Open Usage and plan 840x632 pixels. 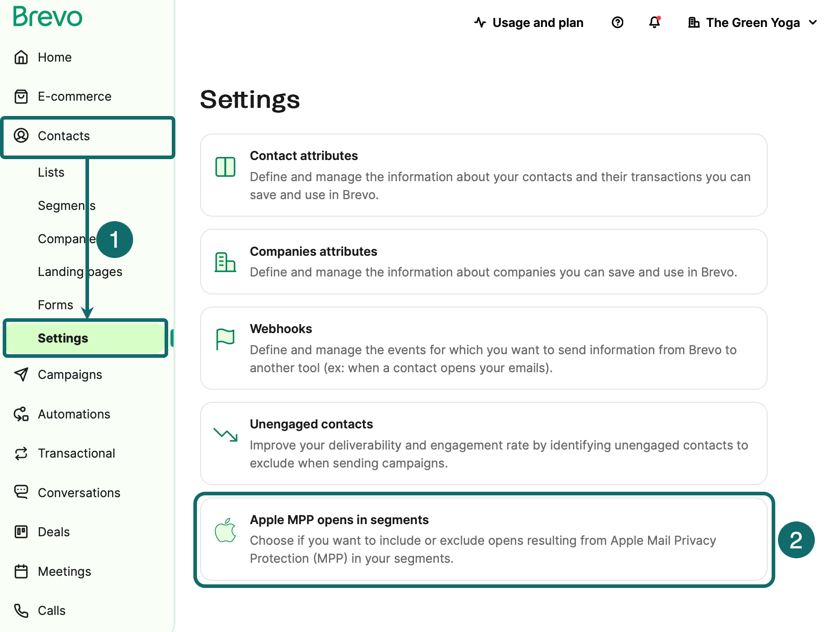529,22
